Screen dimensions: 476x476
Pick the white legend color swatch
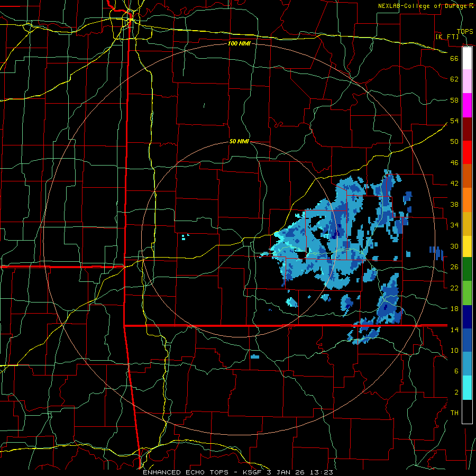[x=467, y=58]
